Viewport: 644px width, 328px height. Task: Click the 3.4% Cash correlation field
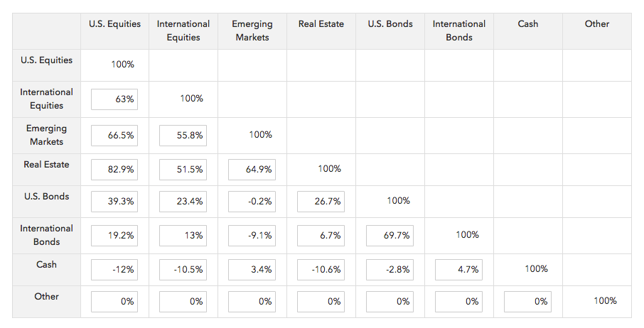[252, 270]
